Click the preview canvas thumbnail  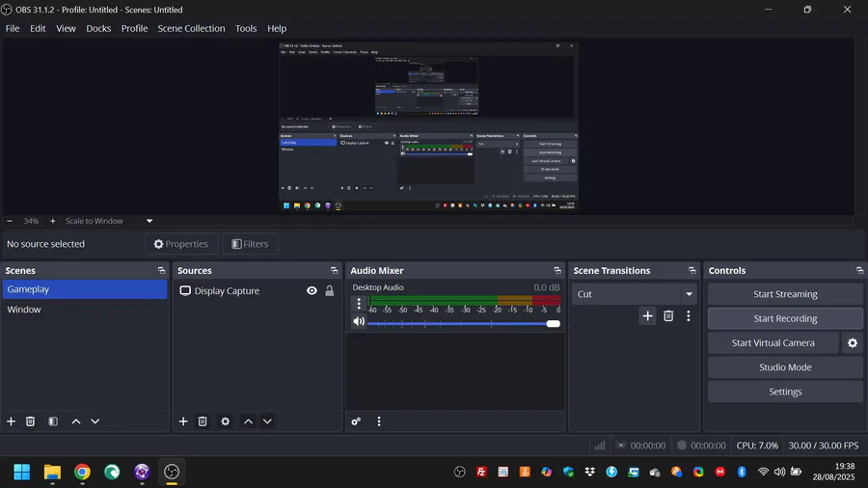pos(428,126)
